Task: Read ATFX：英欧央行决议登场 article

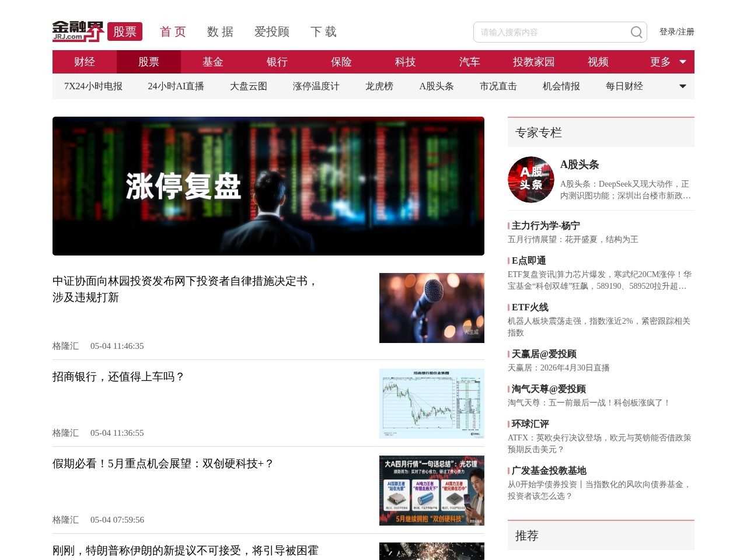Action: coord(600,444)
